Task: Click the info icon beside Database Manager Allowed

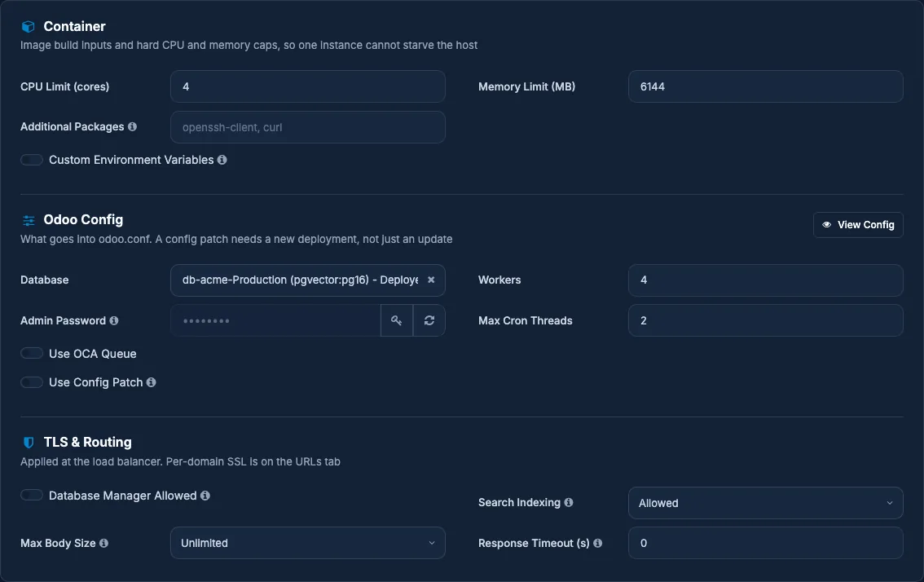Action: (x=205, y=496)
